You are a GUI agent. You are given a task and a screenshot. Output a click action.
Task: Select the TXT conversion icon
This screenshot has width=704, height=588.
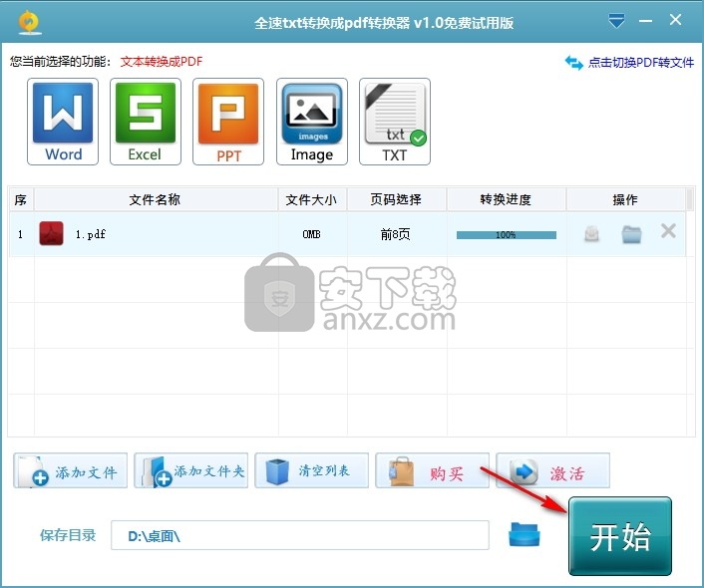pos(395,122)
